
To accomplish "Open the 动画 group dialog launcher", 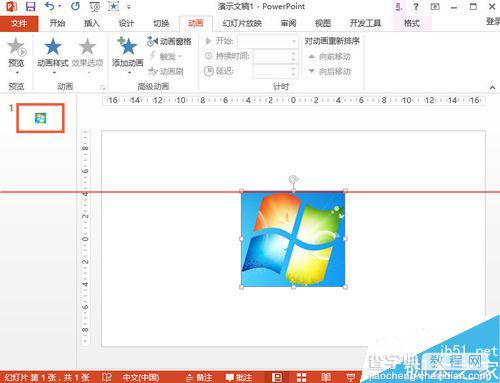I will 102,88.
